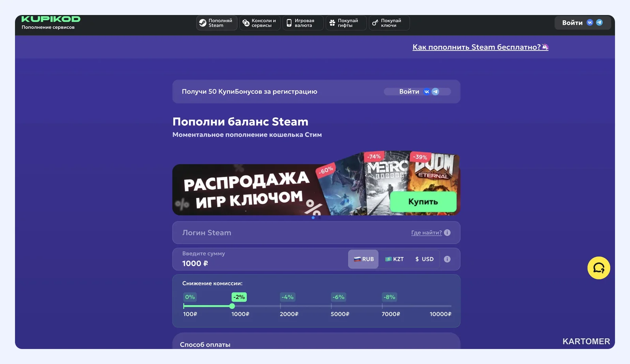Screen dimensions: 630x364
Task: Click the Снижение комиссии label
Action: [x=212, y=283]
